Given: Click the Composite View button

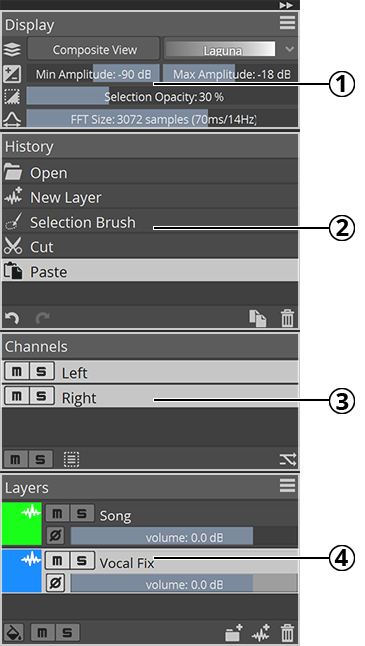Looking at the screenshot, I should coord(94,49).
